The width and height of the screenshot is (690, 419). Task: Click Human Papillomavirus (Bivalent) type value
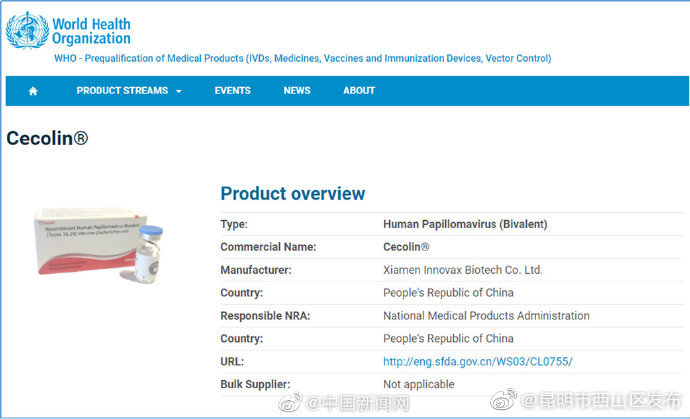pos(465,224)
